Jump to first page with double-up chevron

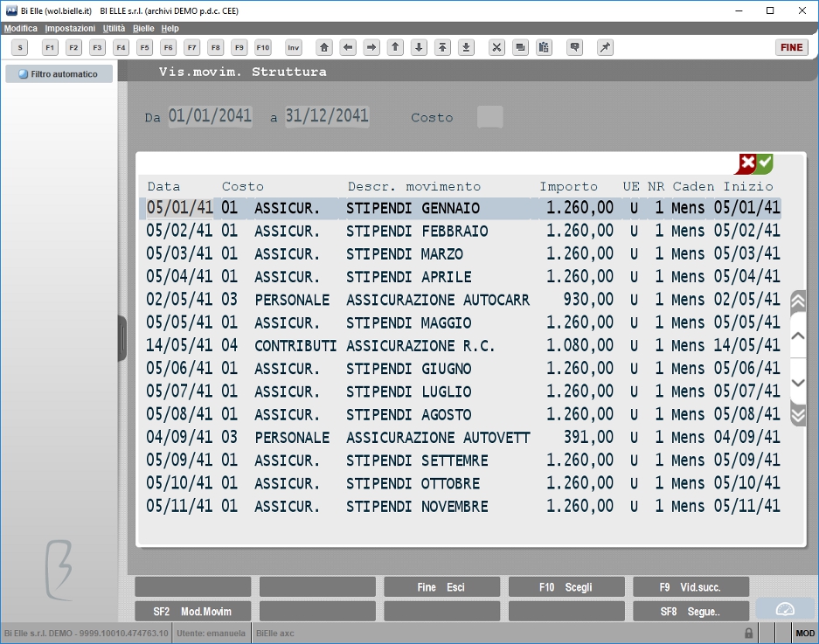pyautogui.click(x=798, y=301)
